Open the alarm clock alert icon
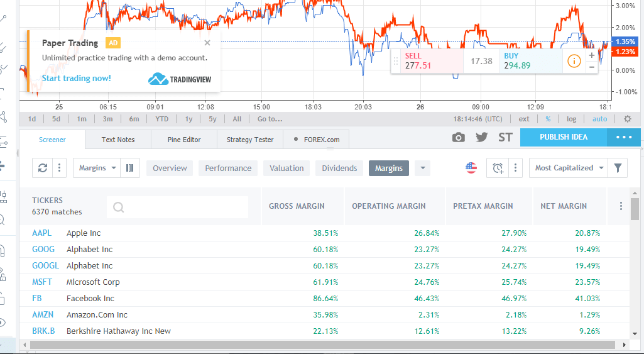 498,168
